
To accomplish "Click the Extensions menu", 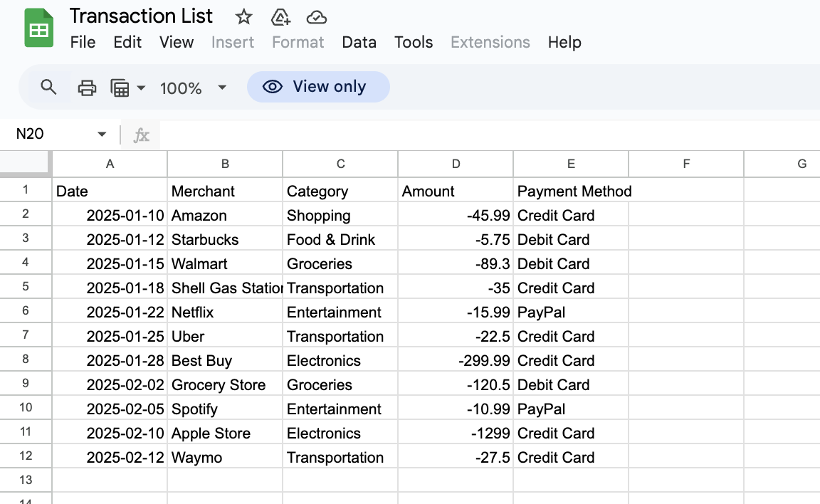I will (490, 42).
